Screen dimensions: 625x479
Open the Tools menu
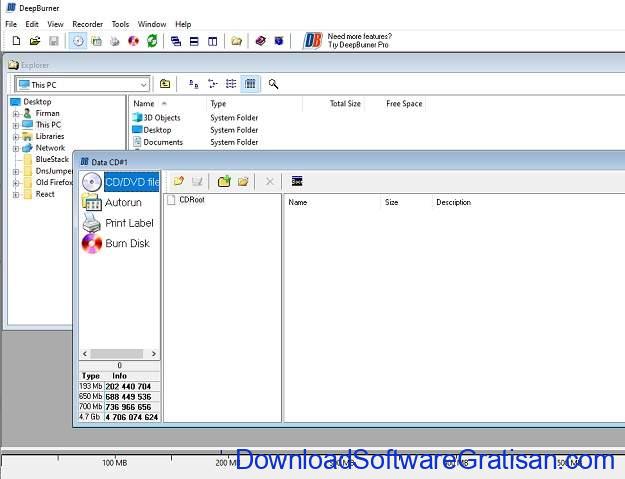click(120, 24)
